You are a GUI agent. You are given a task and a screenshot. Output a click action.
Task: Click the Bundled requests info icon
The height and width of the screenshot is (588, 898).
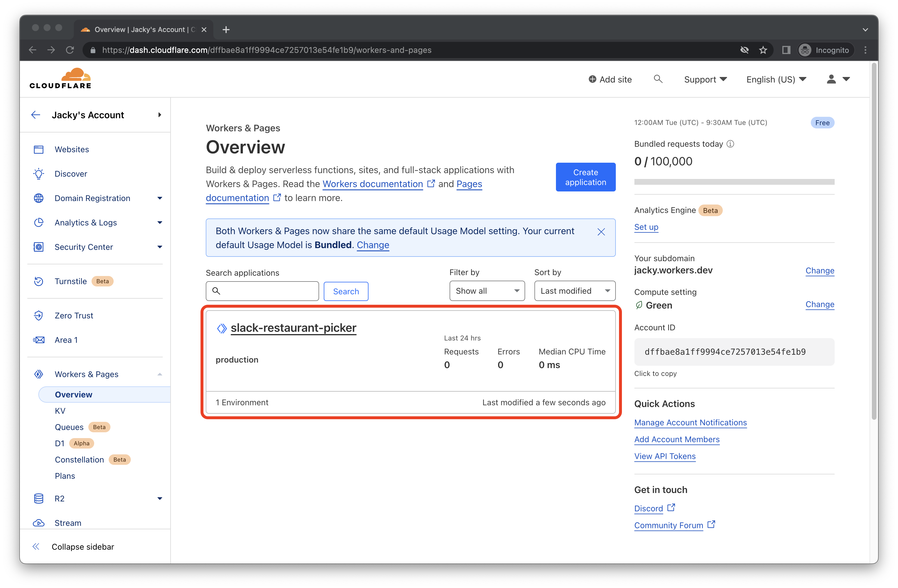click(731, 144)
